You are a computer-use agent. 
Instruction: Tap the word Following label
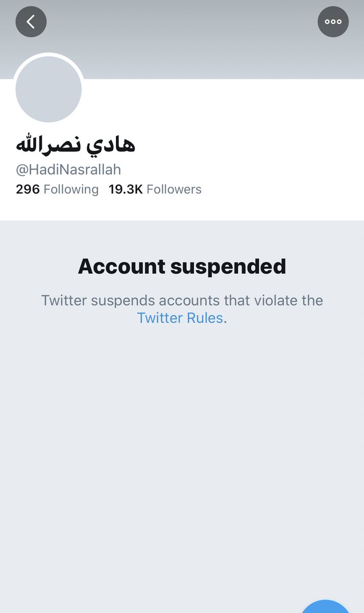pos(71,190)
